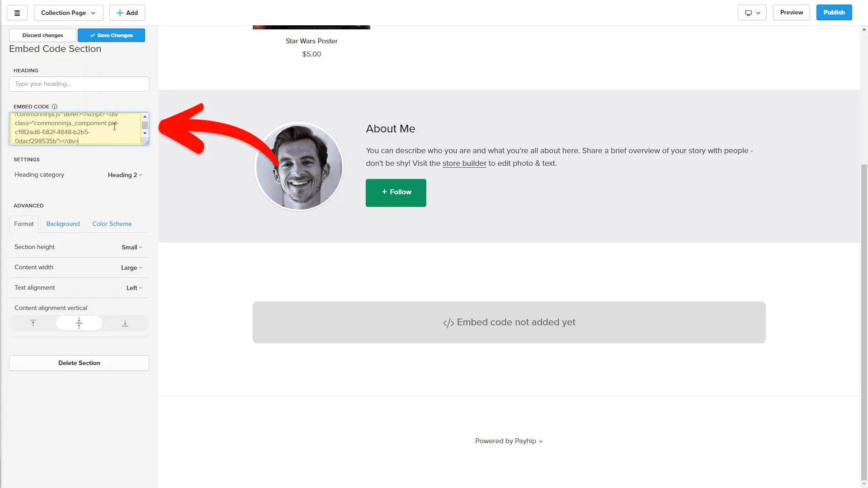Switch to the Color Scheme tab
This screenshot has width=868, height=488.
pyautogui.click(x=112, y=224)
